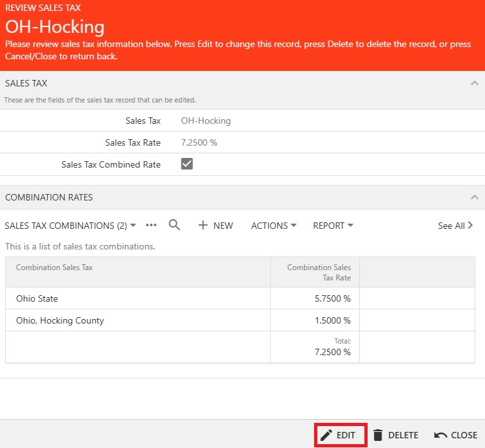Click the search magnifier icon in combinations toolbar
485x448 pixels.
[174, 225]
